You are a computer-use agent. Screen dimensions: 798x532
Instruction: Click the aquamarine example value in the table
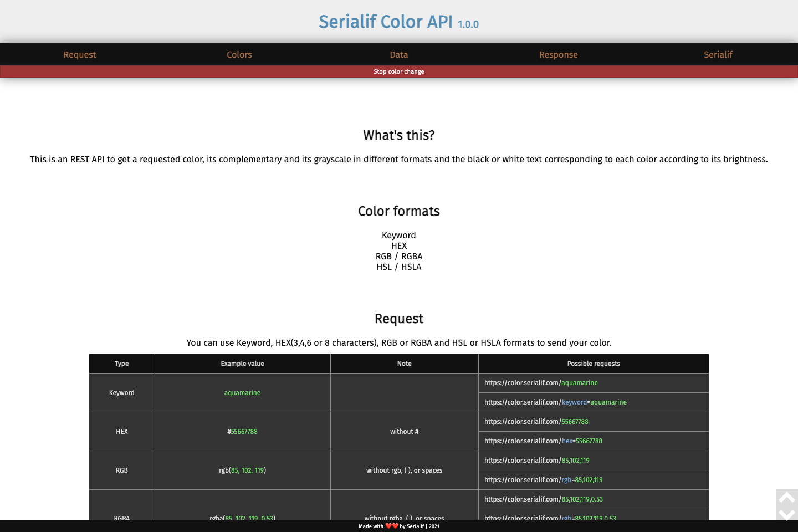coord(242,392)
